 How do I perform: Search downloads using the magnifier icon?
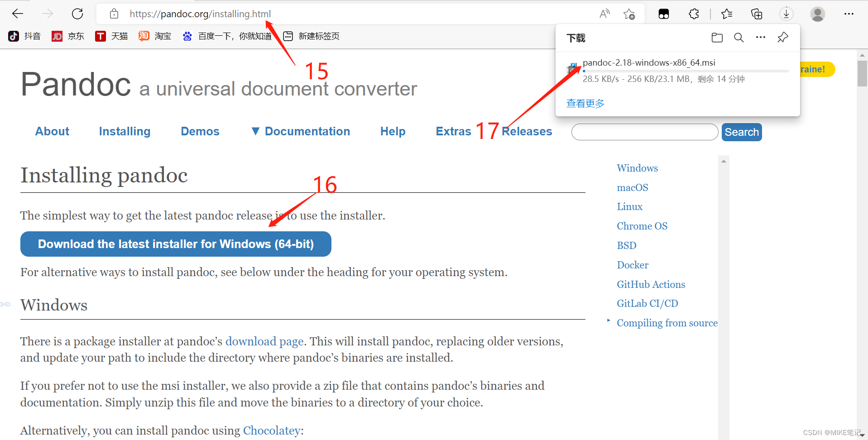(739, 38)
